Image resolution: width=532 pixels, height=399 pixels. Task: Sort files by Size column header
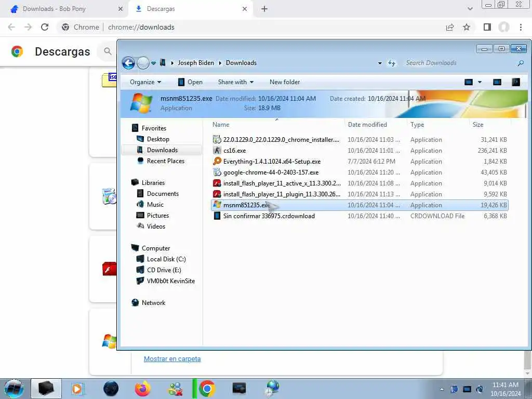[478, 125]
